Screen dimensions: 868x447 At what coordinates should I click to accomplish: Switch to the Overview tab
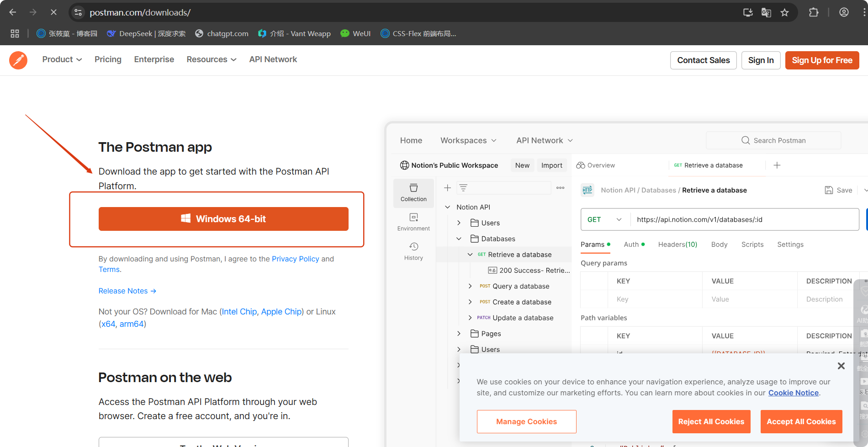click(596, 165)
